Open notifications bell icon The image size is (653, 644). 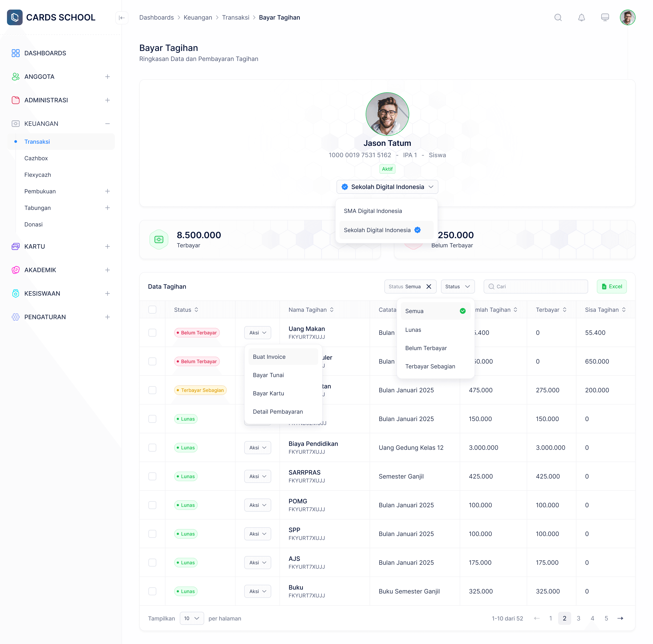click(581, 18)
